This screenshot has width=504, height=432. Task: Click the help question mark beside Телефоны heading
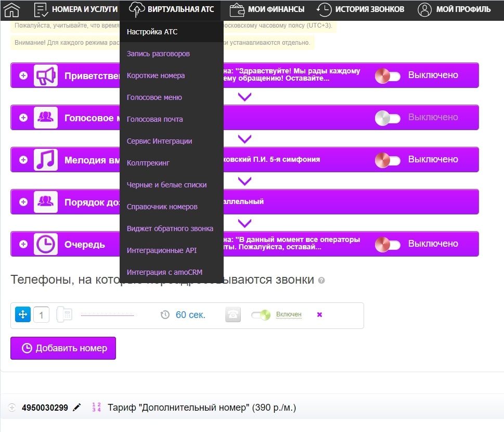[x=321, y=281]
